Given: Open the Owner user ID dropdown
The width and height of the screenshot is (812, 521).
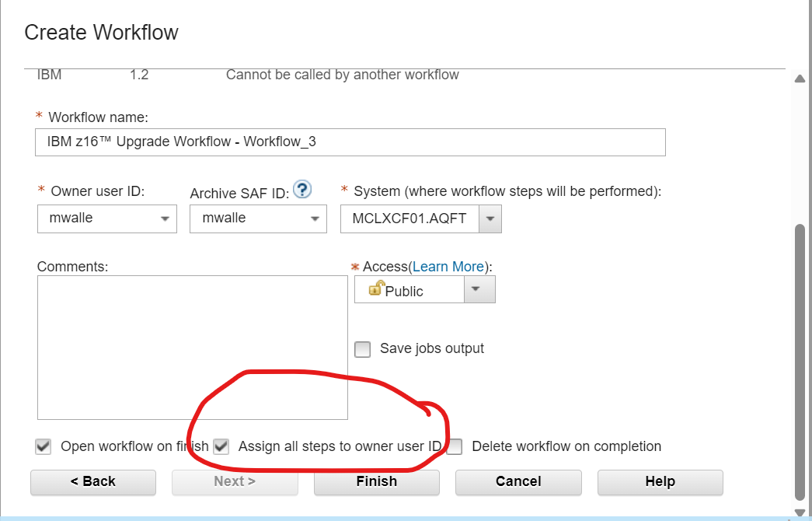Looking at the screenshot, I should 166,219.
